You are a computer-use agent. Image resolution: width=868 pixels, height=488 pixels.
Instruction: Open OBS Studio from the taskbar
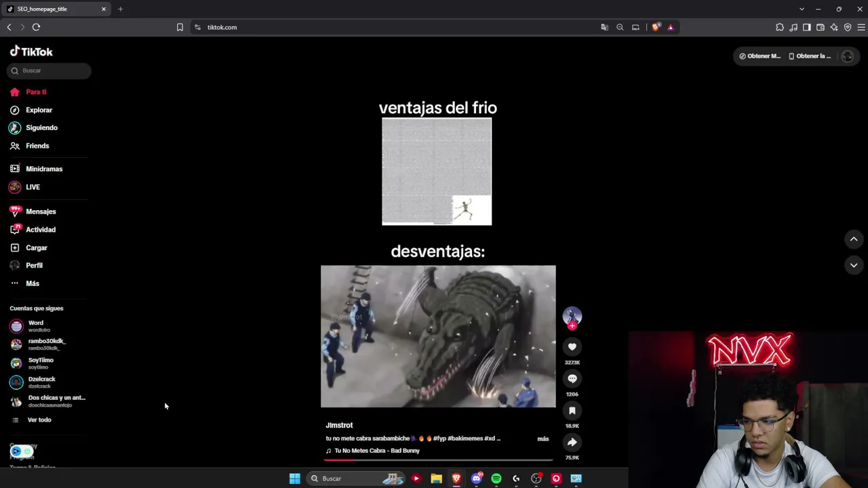(536, 479)
